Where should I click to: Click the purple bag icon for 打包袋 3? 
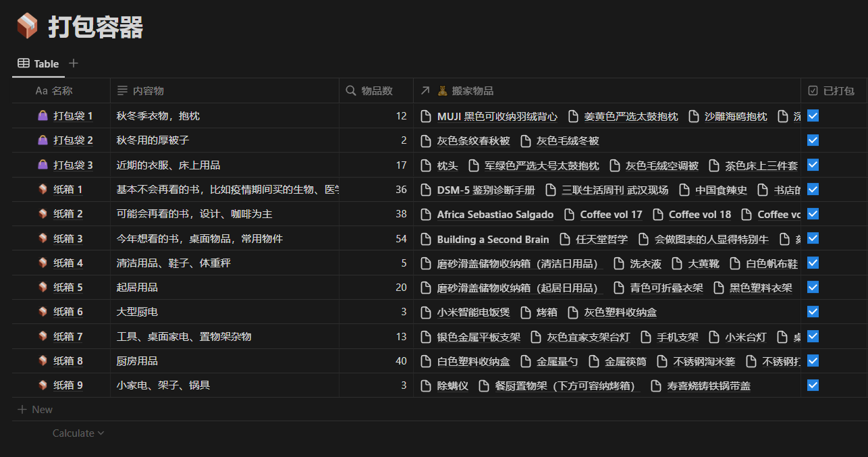[x=43, y=165]
